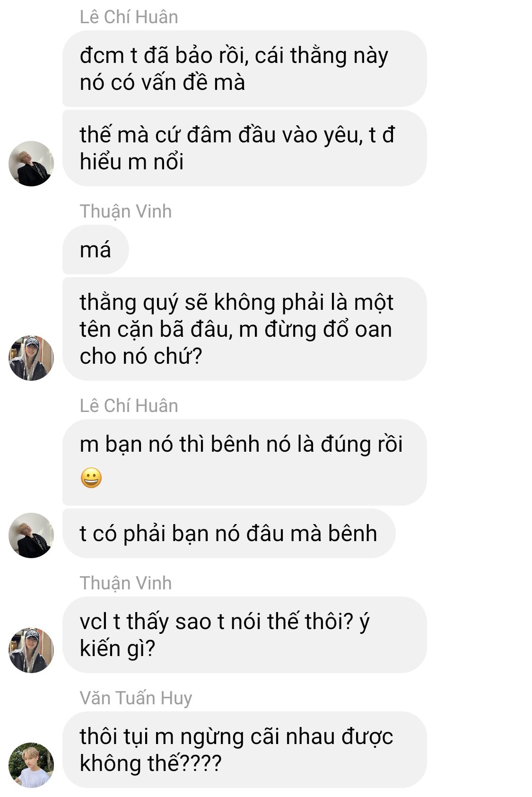Open the second 'Lê Chí Huân' sender name

coord(129,406)
